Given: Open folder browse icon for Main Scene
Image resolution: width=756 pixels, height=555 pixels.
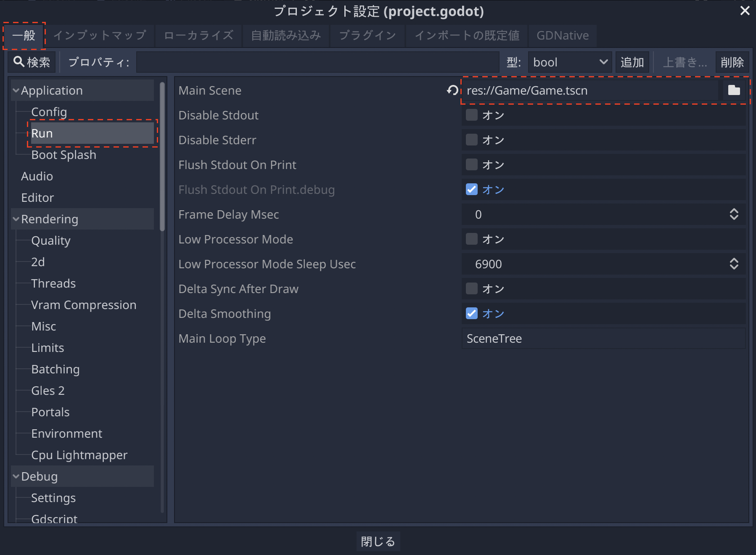Looking at the screenshot, I should click(734, 90).
